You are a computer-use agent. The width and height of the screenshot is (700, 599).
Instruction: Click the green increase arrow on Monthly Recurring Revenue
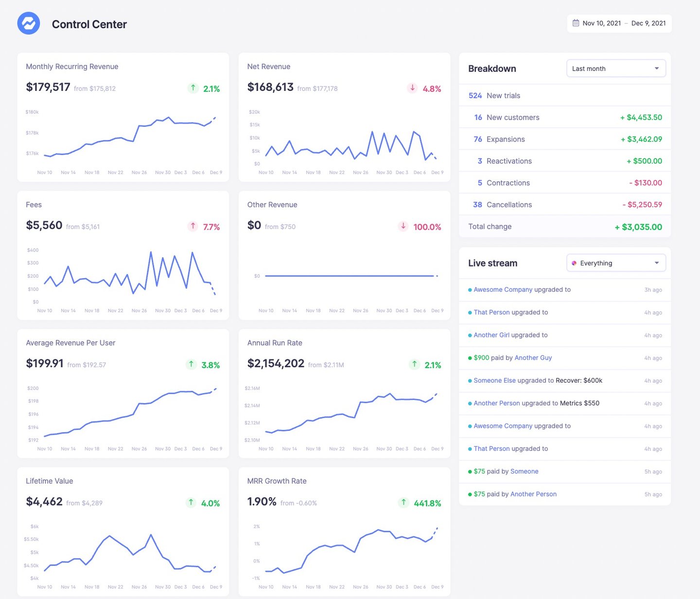[x=192, y=88]
